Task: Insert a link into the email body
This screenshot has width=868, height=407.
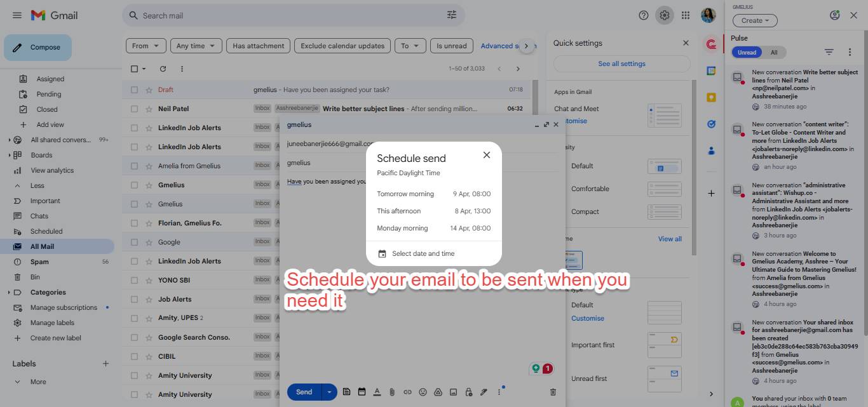Action: coord(407,392)
